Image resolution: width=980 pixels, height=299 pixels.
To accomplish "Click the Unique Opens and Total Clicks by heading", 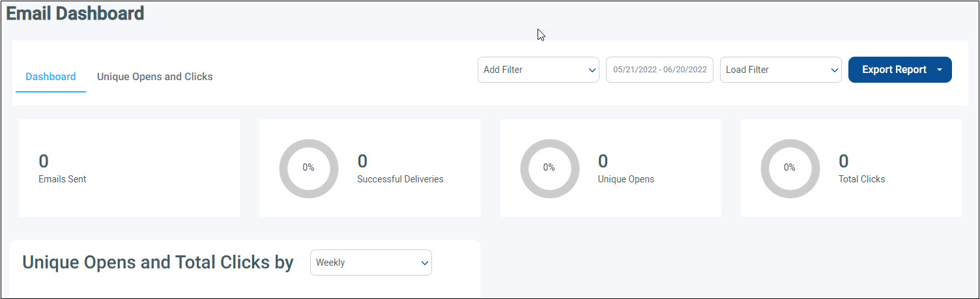I will [158, 262].
